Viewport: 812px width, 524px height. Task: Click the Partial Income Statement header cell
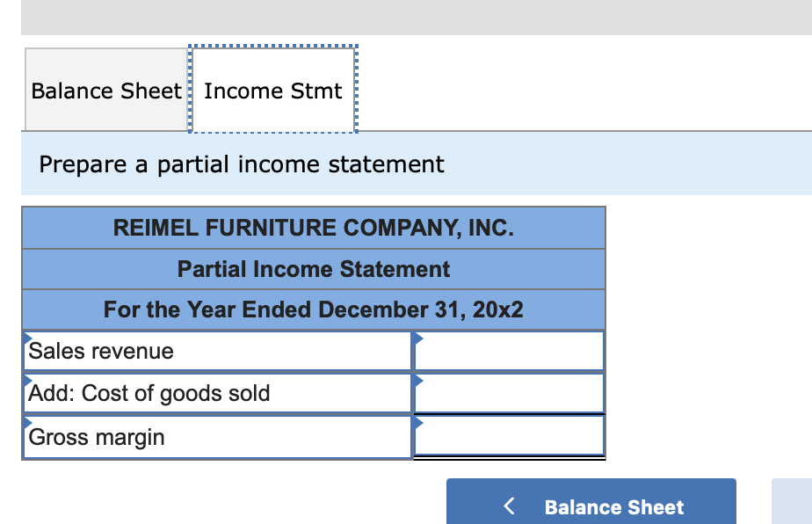313,269
